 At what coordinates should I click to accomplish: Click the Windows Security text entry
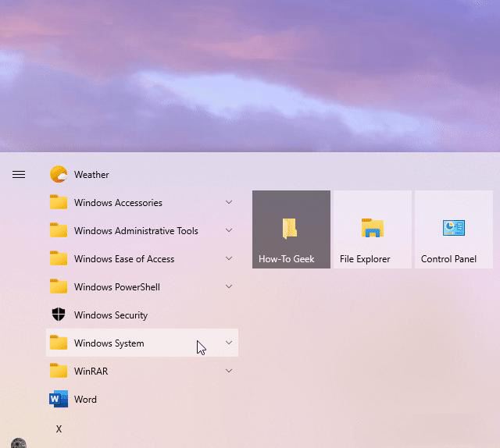(x=111, y=315)
